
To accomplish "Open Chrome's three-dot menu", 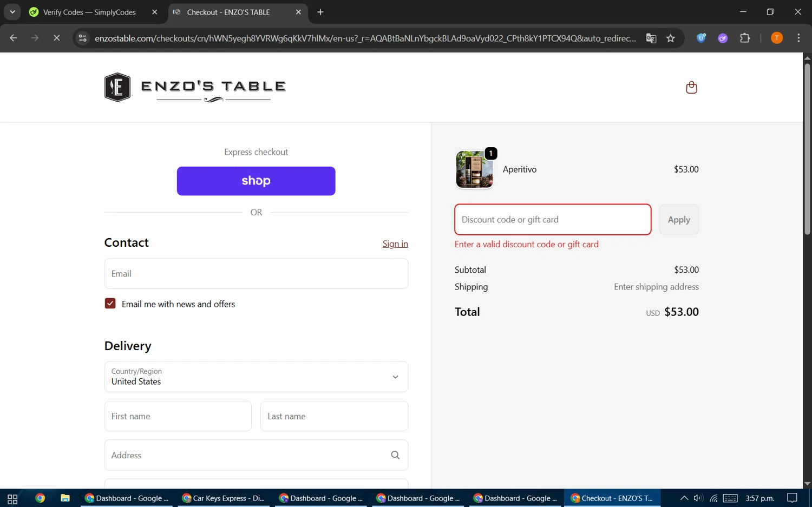I will tap(798, 38).
